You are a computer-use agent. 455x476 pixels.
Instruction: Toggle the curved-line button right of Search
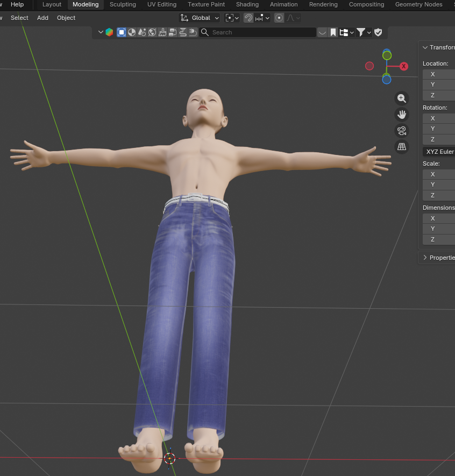[x=322, y=32]
